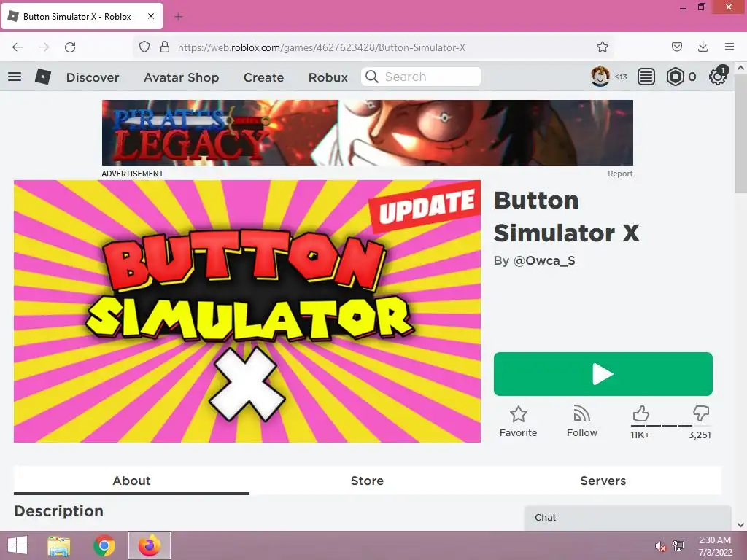Open the Firefox downloads panel
747x560 pixels.
703,47
